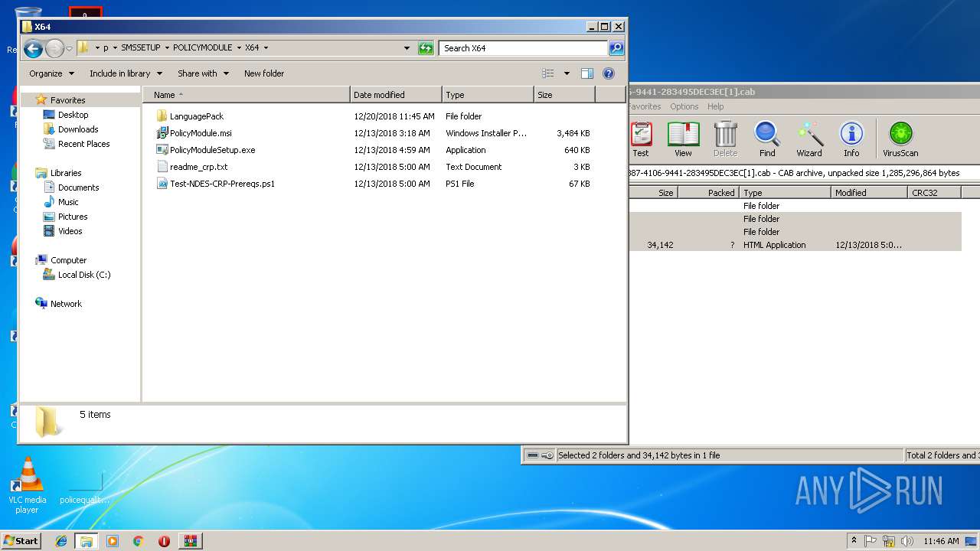Toggle the preview pane icon
Image resolution: width=980 pixels, height=551 pixels.
587,73
